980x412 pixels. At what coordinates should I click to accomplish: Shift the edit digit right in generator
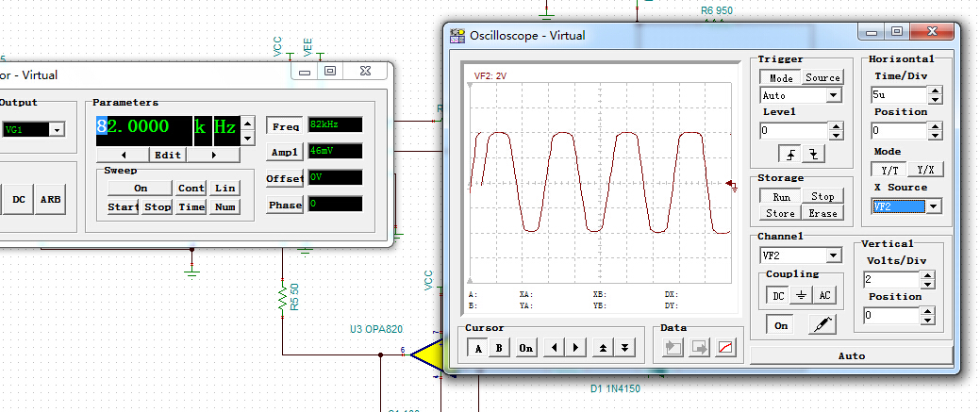tap(214, 155)
